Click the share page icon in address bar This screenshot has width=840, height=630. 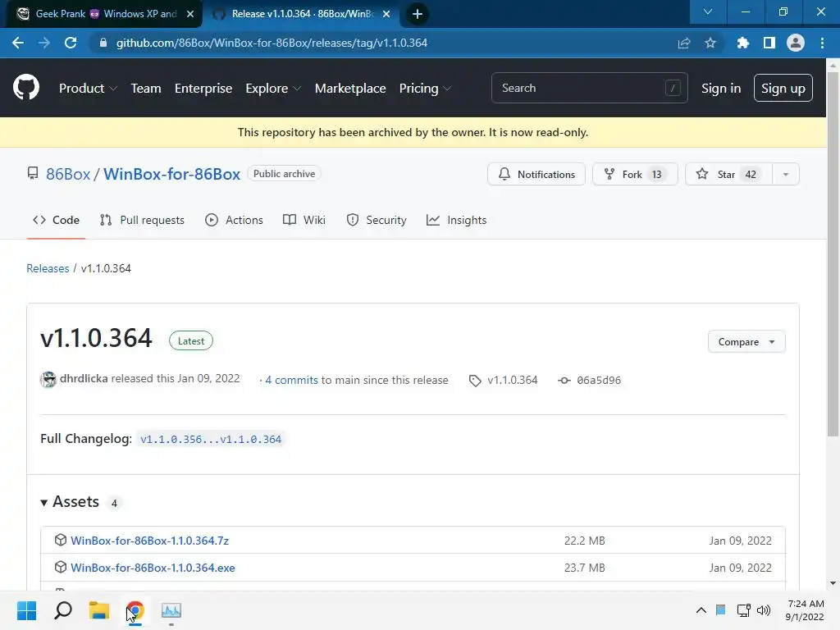click(684, 43)
